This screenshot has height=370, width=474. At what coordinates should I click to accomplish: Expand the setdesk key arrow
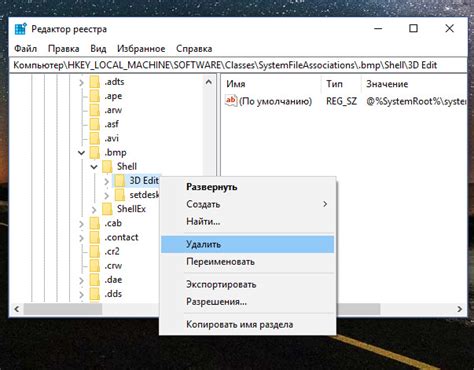click(x=107, y=195)
